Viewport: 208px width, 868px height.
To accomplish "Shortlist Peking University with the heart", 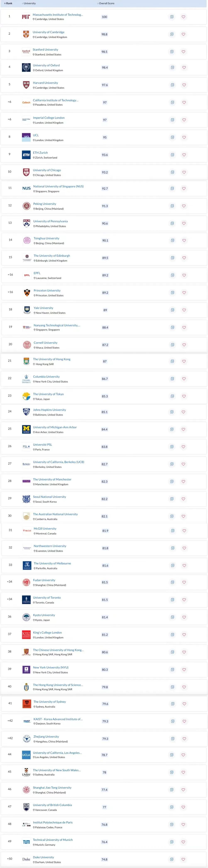I will [184, 206].
